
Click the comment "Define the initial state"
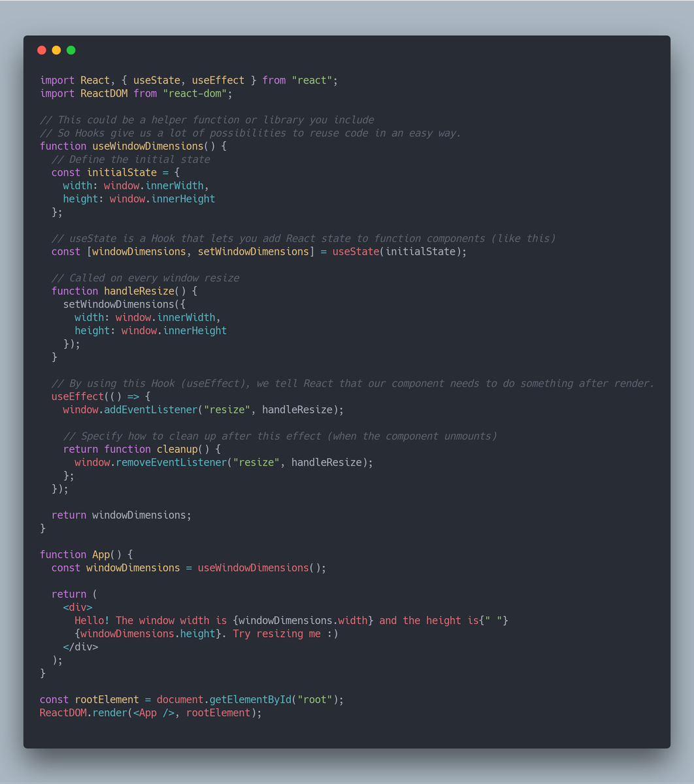point(131,159)
